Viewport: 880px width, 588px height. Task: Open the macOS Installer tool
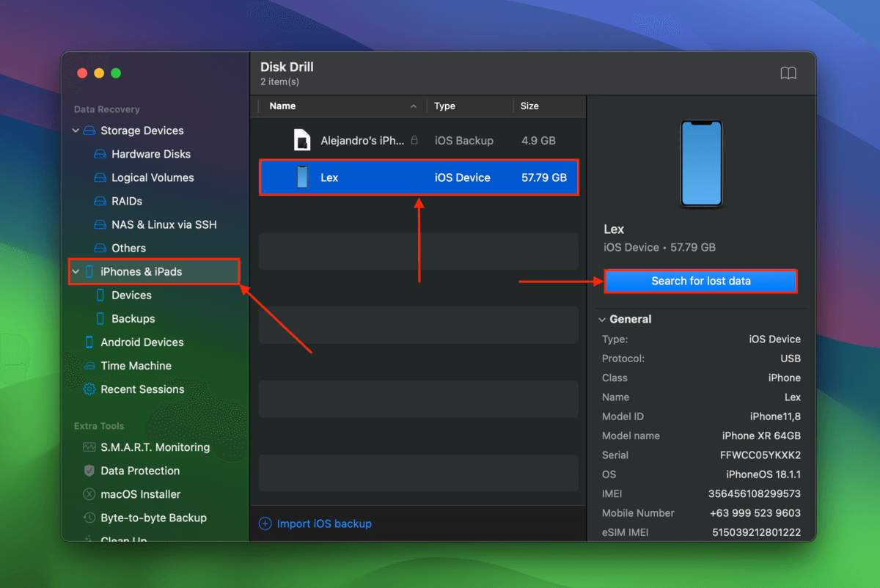click(140, 494)
